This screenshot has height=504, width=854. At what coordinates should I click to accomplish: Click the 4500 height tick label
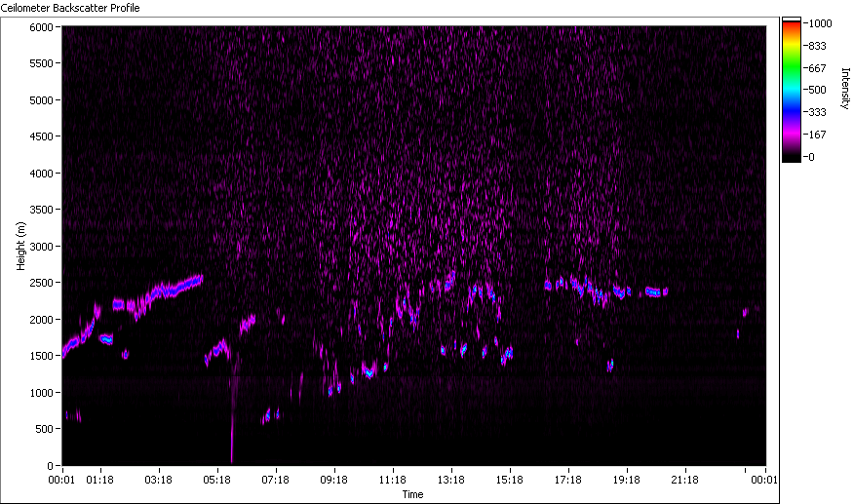(41, 136)
